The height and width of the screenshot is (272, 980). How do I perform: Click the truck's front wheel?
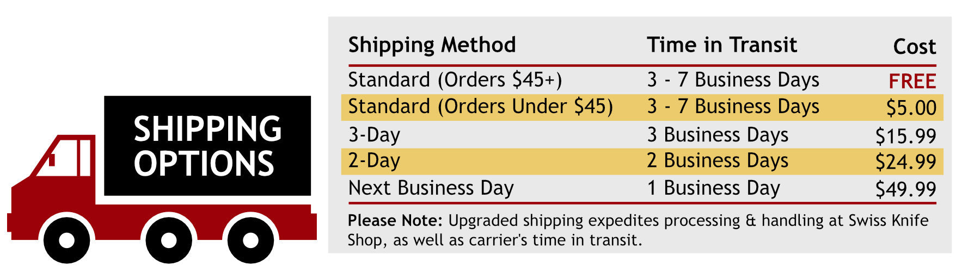[x=66, y=239]
